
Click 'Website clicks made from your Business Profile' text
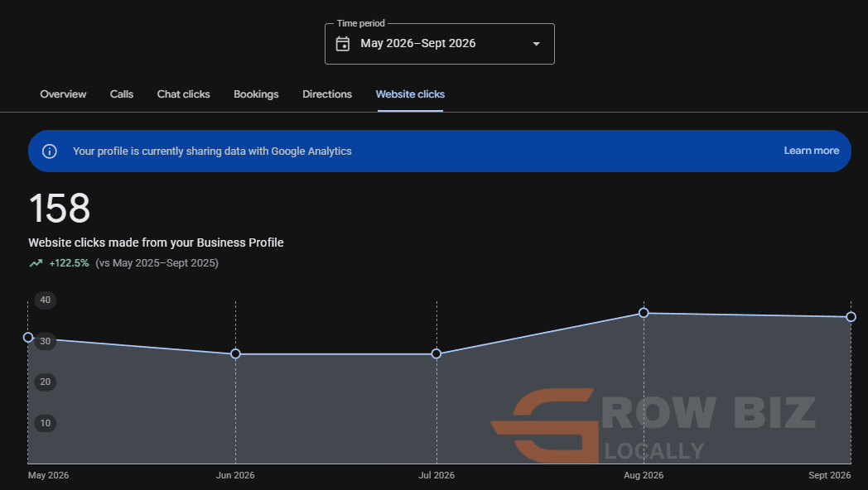(x=156, y=243)
